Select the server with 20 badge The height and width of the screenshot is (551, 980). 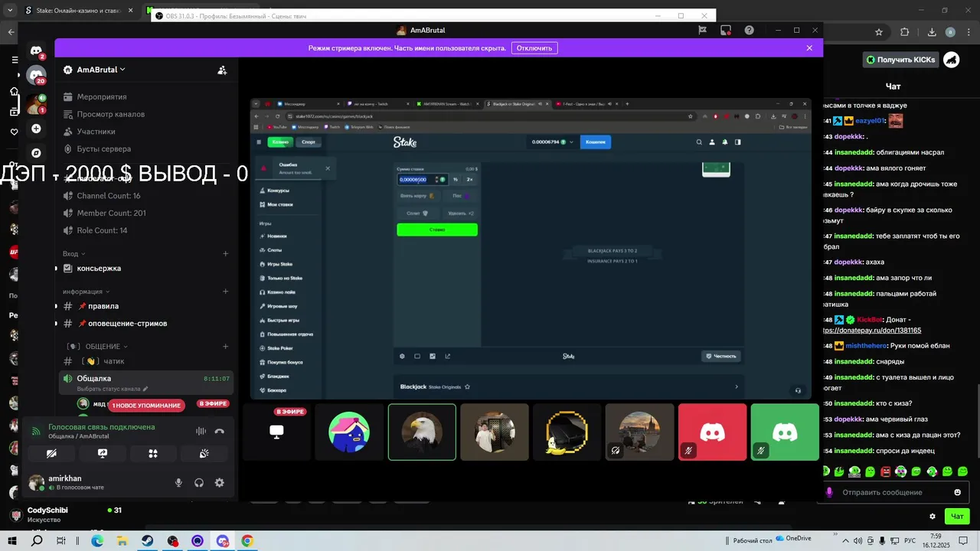coord(36,75)
